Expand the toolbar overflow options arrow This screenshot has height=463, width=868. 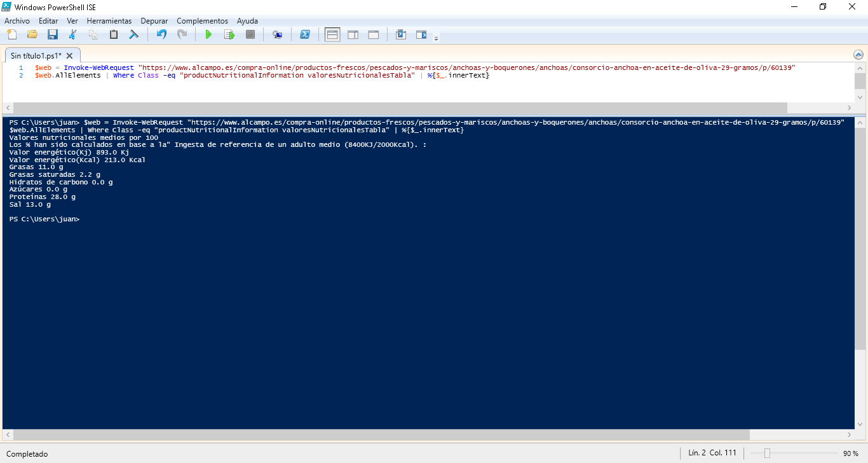coord(436,38)
